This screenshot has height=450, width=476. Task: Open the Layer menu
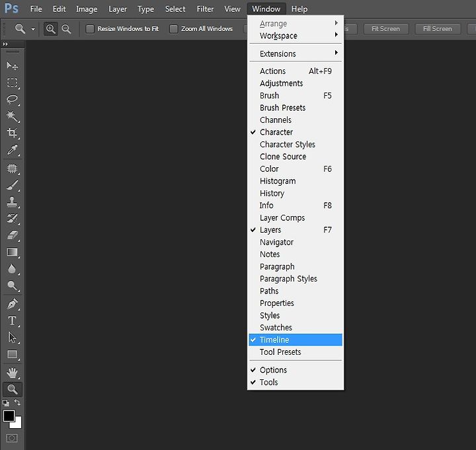pyautogui.click(x=118, y=9)
